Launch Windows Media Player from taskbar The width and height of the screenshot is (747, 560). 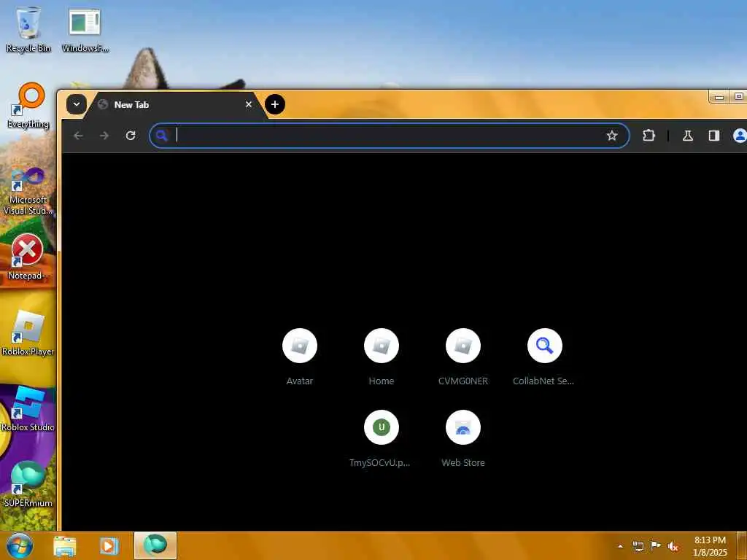(109, 545)
